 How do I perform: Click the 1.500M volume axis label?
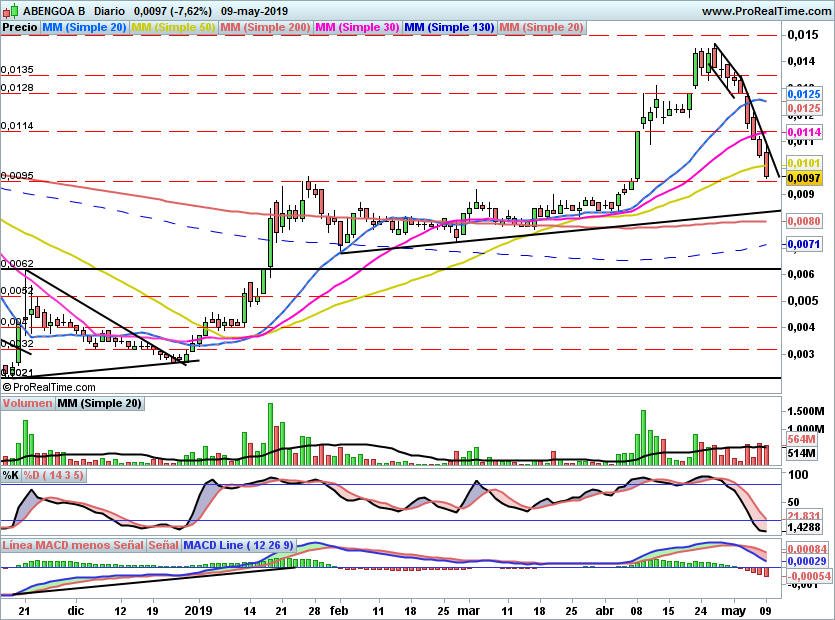[x=806, y=412]
